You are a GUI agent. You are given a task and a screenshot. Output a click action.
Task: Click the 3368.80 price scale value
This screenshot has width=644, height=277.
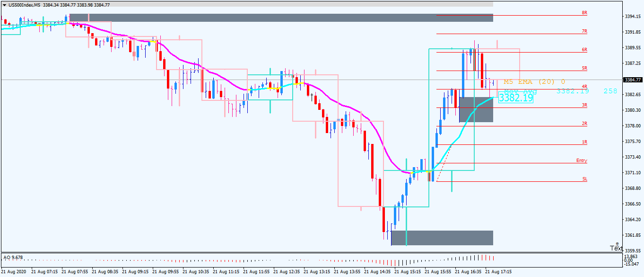[633, 188]
